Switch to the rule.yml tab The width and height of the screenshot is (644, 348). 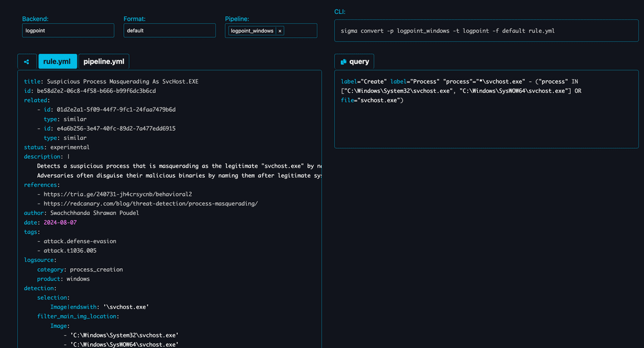pyautogui.click(x=57, y=62)
